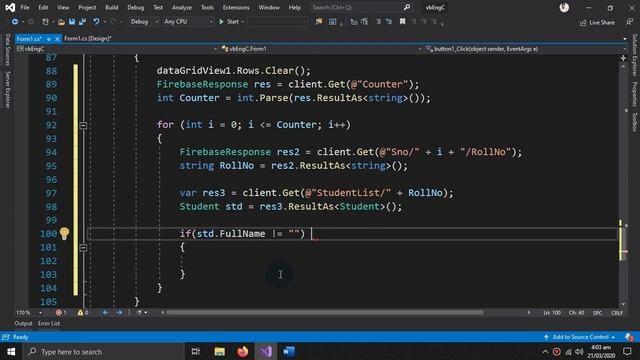
Task: Open the Add to Source Control dropdown
Action: 580,337
